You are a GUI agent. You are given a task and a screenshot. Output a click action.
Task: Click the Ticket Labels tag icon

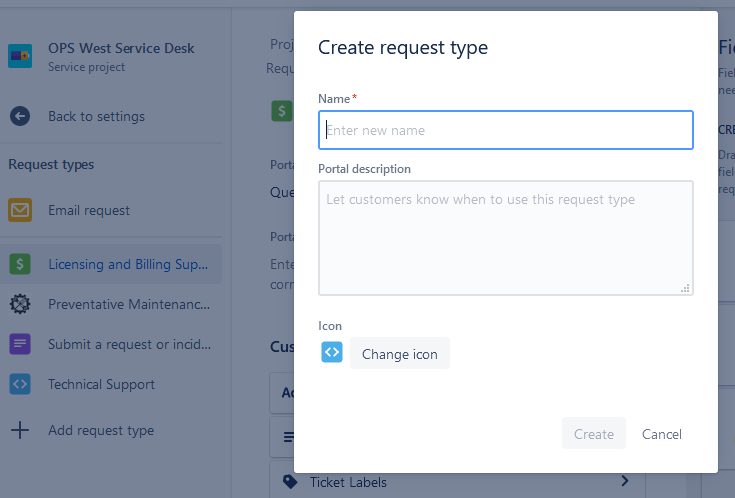[290, 482]
